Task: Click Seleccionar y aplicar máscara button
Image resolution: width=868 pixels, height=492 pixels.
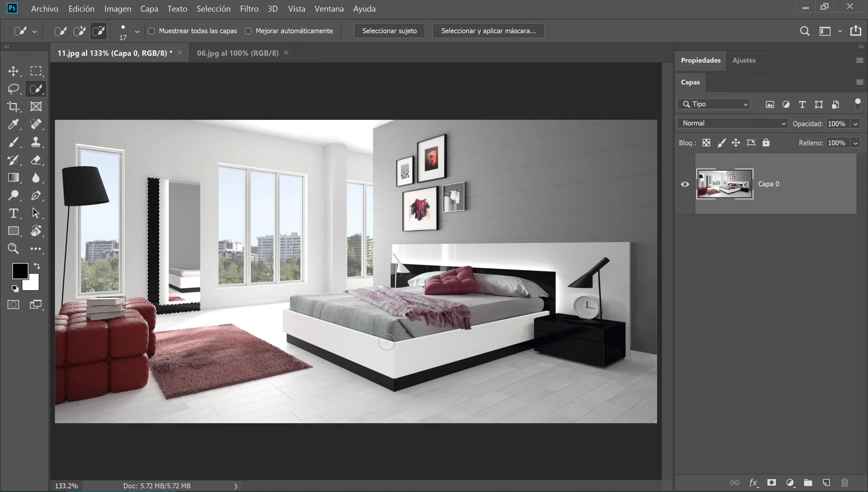Action: click(488, 31)
